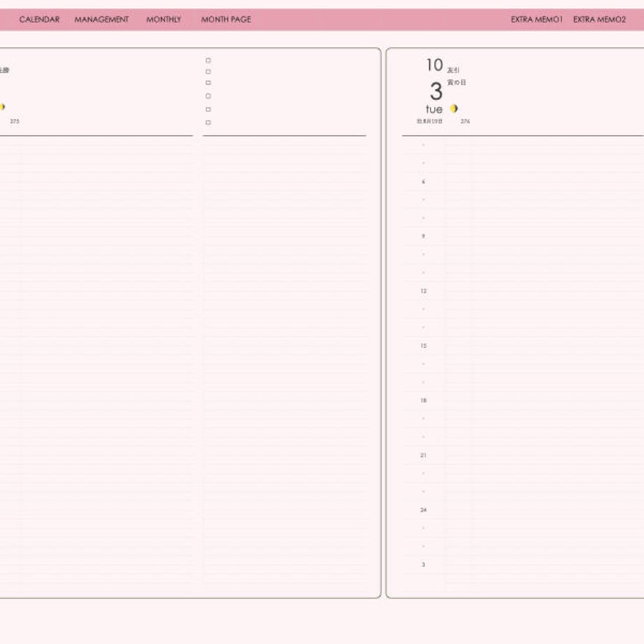Image resolution: width=644 pixels, height=644 pixels.
Task: Tick the second to-do checkbox
Action: point(208,71)
